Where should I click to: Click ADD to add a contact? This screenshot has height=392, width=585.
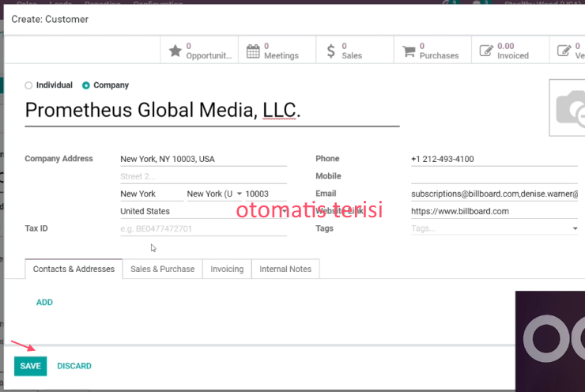44,302
